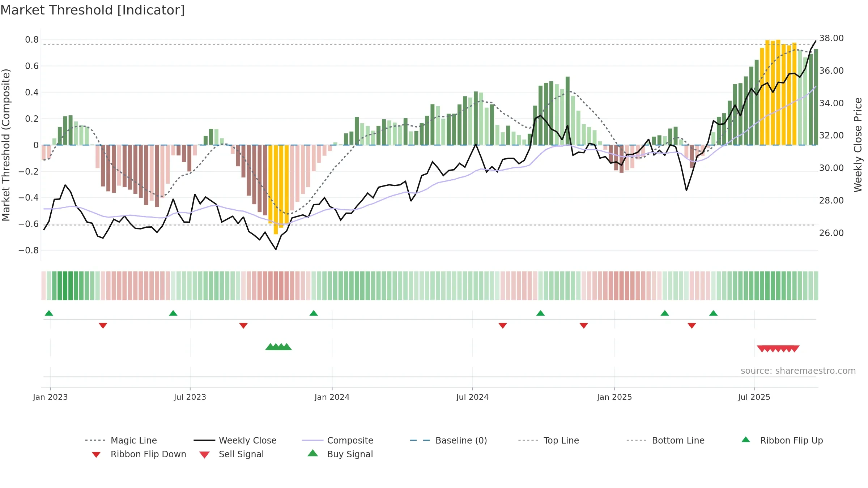Click the −0.8 left axis label
Screen dimensions: 868x488
(x=29, y=250)
